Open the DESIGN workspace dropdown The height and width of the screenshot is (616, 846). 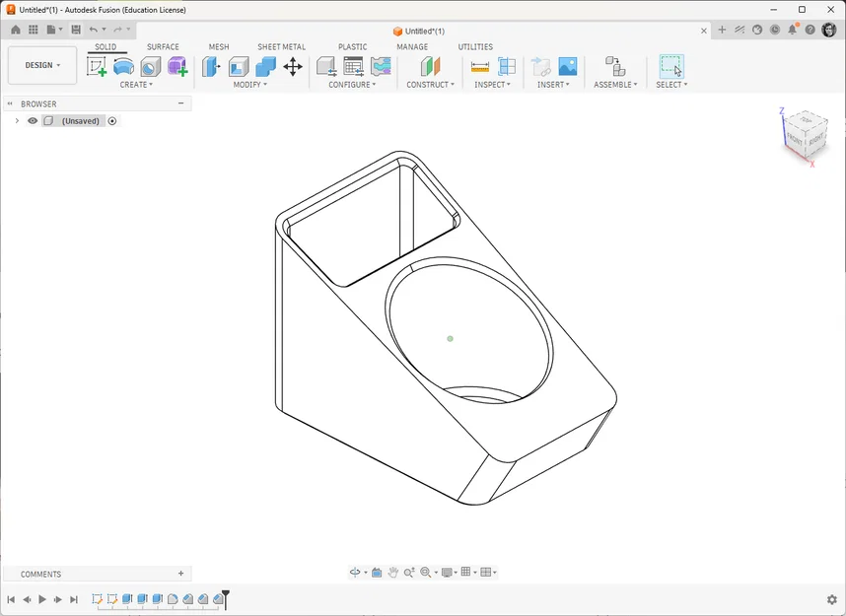[x=42, y=65]
